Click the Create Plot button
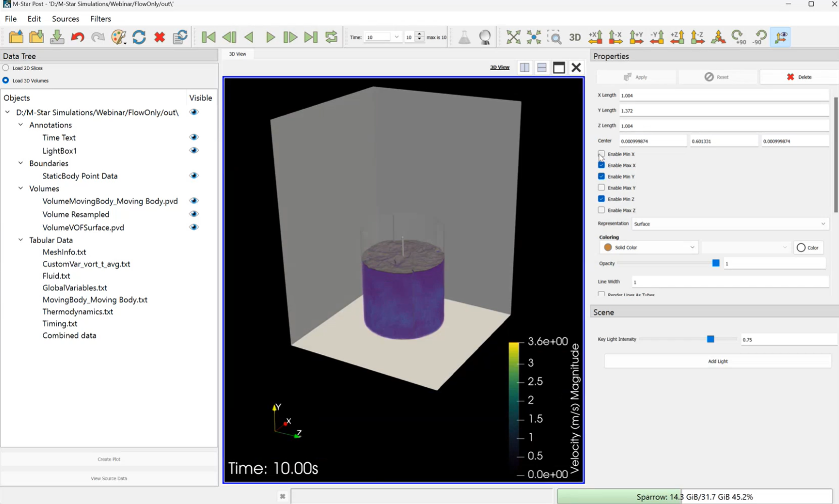Viewport: 839px width, 504px height. (109, 459)
